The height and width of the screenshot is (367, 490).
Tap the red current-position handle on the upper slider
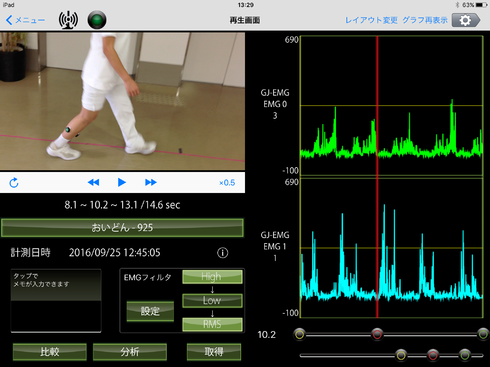[377, 334]
